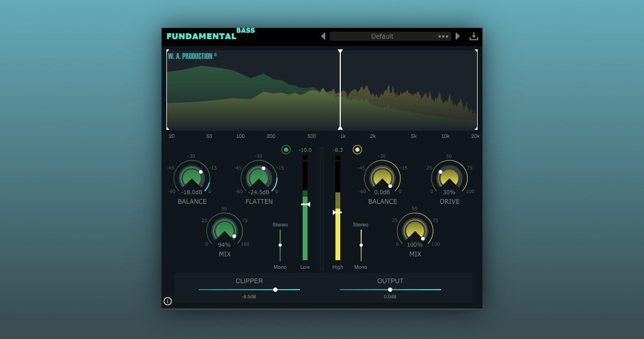Click the yellow Drive knob
Viewport: 644px width, 339px height.
tap(449, 177)
